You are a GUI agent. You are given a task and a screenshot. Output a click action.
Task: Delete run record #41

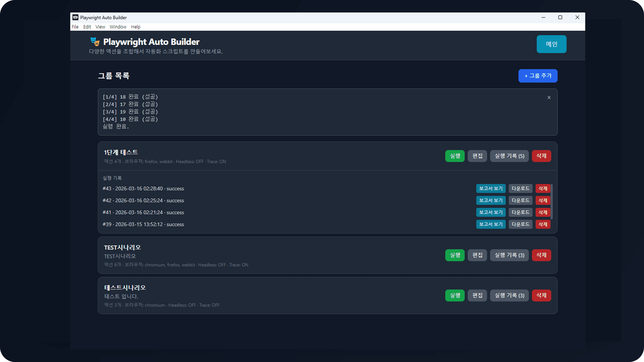[x=543, y=212]
